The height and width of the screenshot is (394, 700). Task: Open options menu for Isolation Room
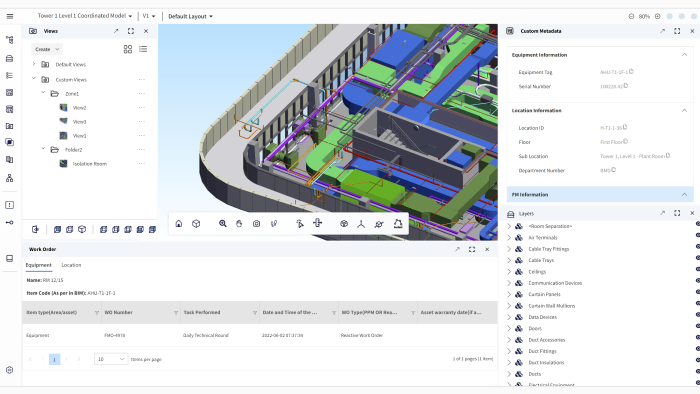click(x=142, y=164)
